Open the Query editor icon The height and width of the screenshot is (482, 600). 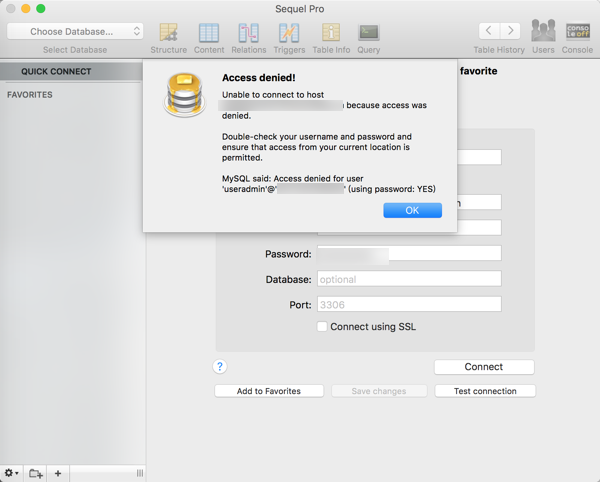(369, 33)
